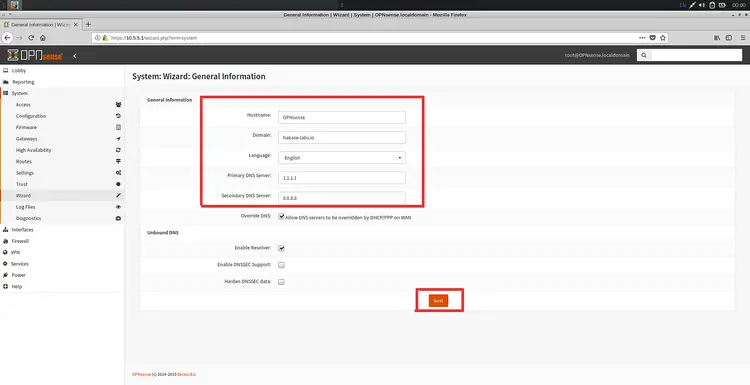
Task: Click the Primary DNS Server field
Action: click(x=342, y=178)
